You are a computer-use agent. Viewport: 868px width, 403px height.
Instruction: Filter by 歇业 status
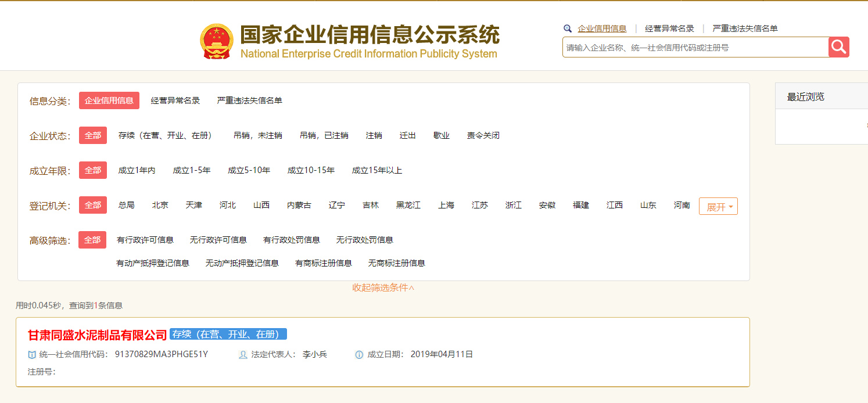click(442, 135)
